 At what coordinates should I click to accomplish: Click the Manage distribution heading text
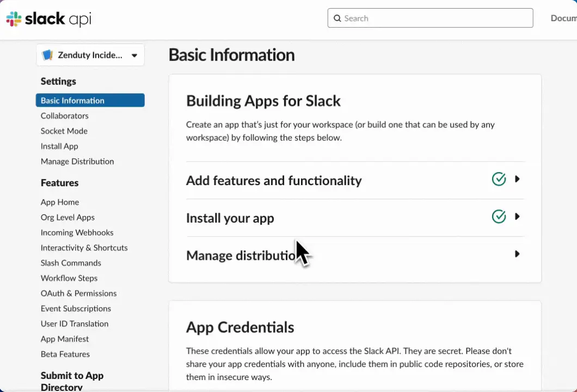pyautogui.click(x=241, y=255)
